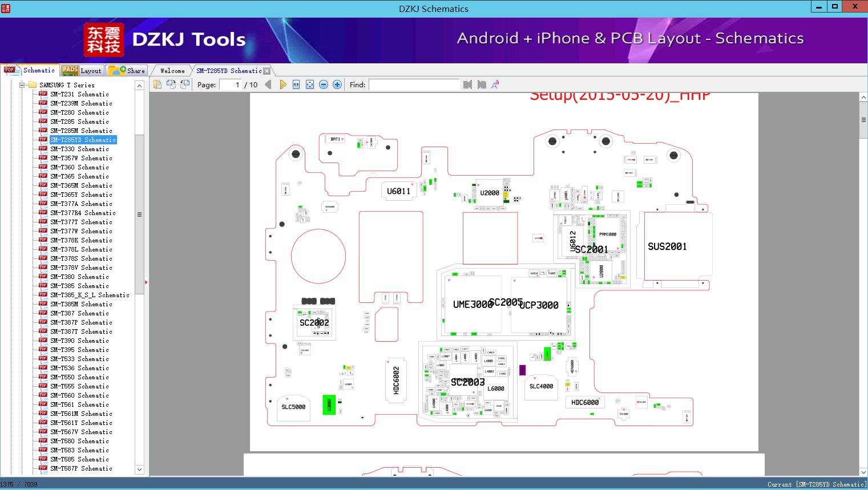Click the third page-layout toolbar icon
The image size is (868, 490).
click(x=184, y=84)
